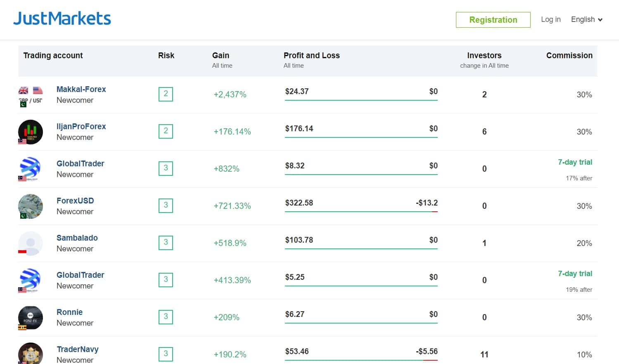Image resolution: width=619 pixels, height=364 pixels.
Task: Click risk 3 badge in Sambalado row
Action: pos(166,243)
